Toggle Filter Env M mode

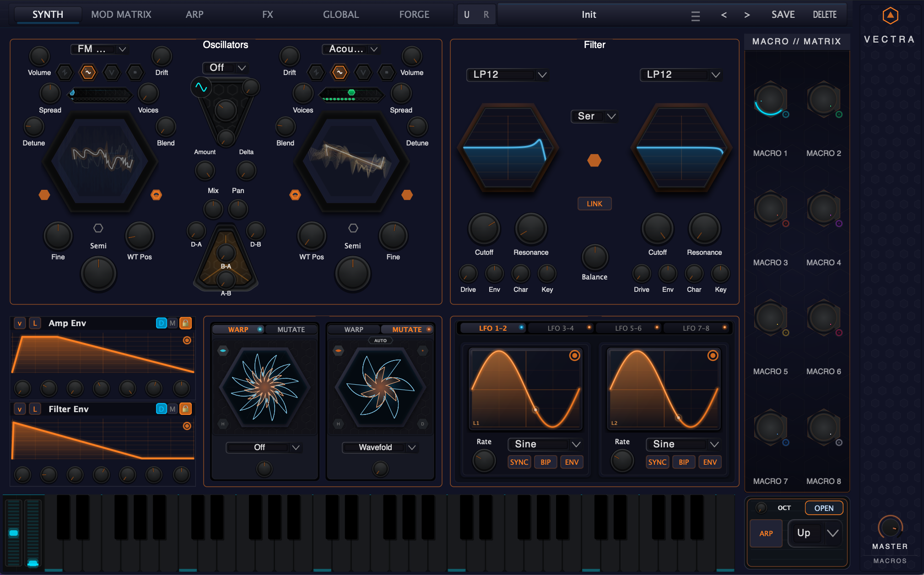click(x=173, y=408)
